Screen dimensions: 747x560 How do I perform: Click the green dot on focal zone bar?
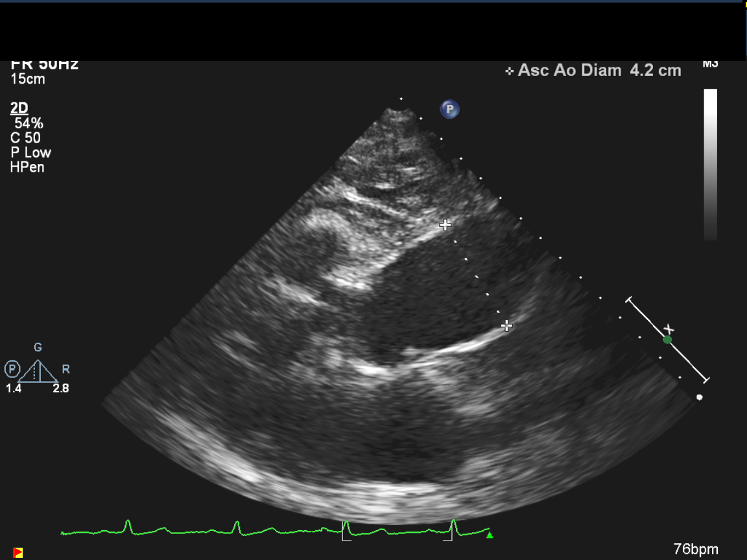[x=667, y=340]
